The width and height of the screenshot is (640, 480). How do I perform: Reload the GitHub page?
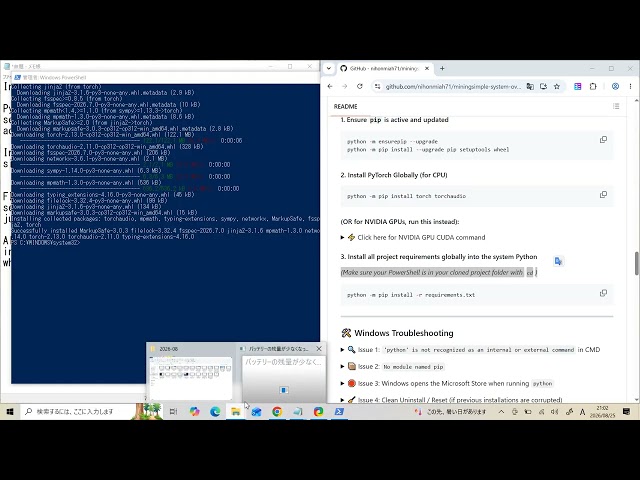pos(360,86)
